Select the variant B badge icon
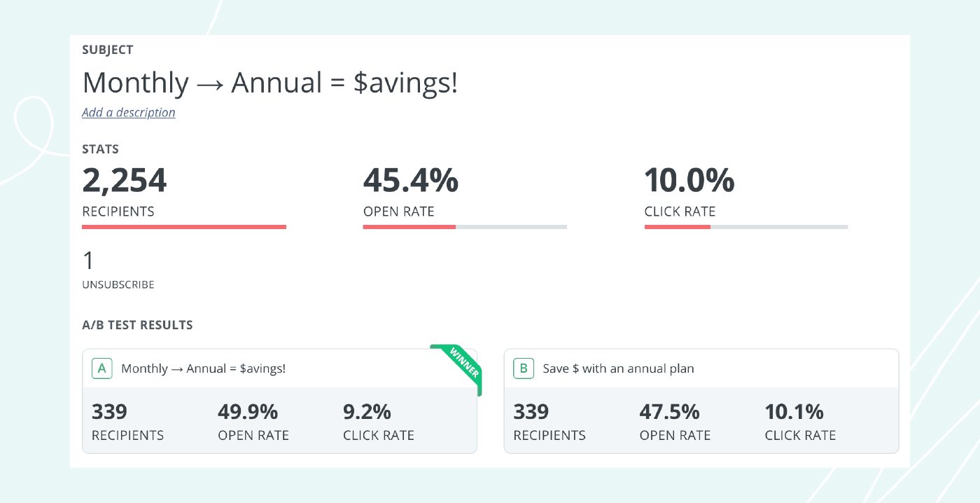Viewport: 980px width, 503px height. tap(524, 368)
